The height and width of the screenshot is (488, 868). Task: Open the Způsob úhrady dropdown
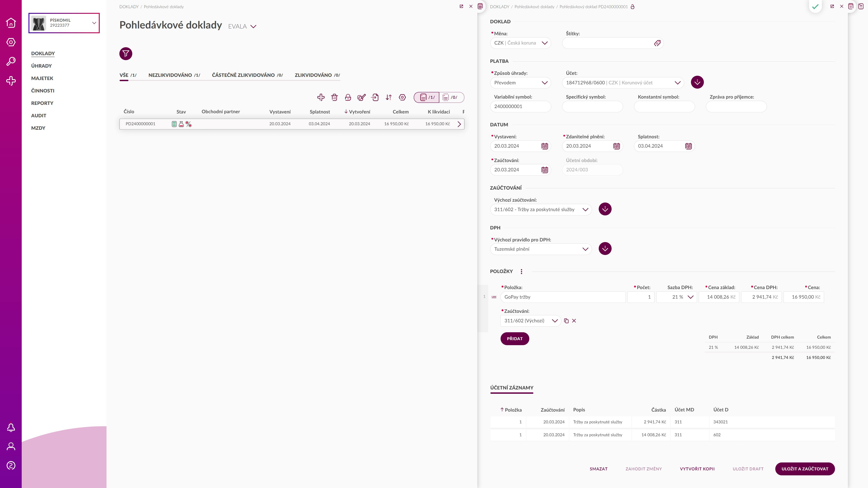520,83
